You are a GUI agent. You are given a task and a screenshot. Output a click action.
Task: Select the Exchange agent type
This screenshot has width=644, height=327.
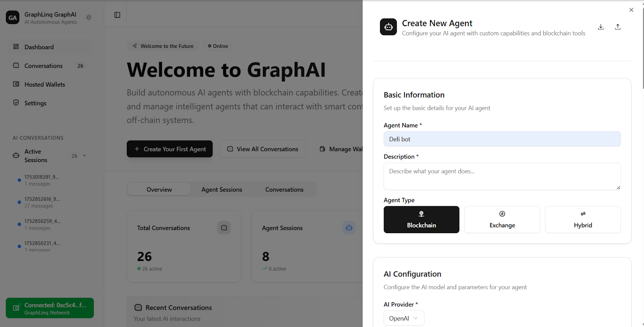[x=502, y=219]
